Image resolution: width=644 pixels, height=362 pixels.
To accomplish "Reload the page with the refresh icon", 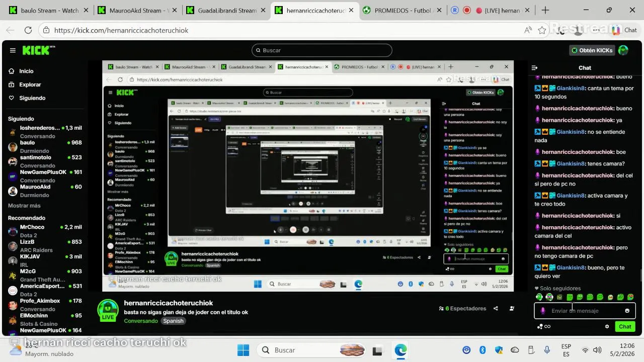I will point(28,30).
